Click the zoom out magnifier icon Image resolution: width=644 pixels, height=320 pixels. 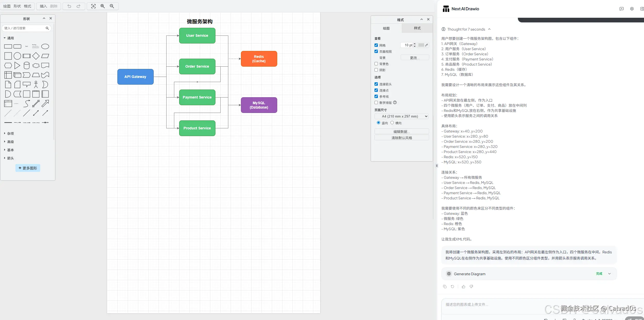tap(112, 6)
